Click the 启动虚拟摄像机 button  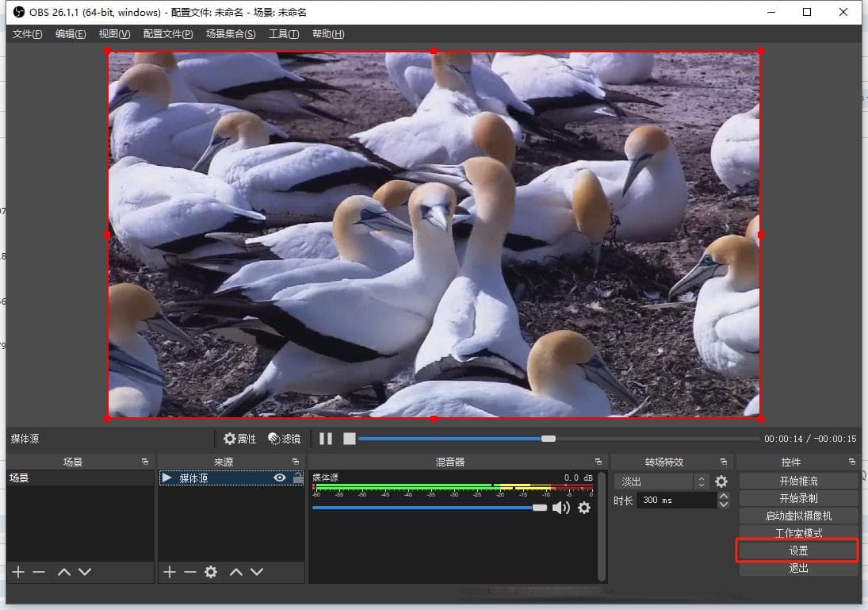pyautogui.click(x=798, y=516)
